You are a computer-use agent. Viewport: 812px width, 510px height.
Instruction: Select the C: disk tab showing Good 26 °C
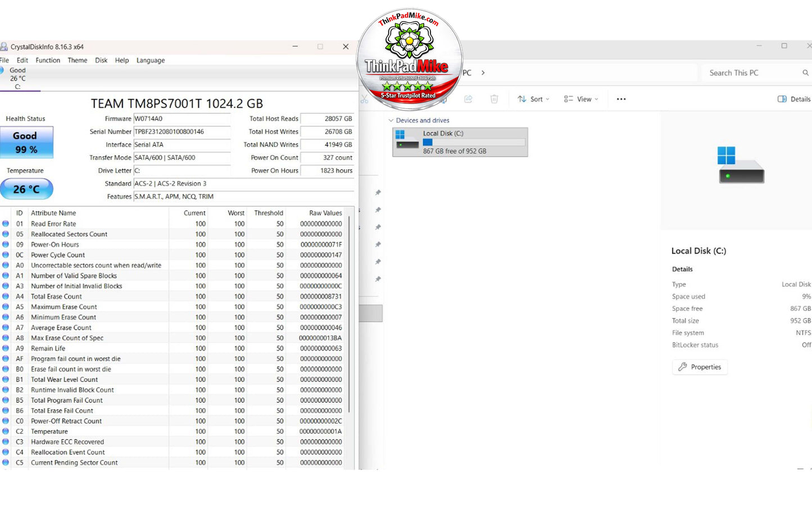pos(18,79)
